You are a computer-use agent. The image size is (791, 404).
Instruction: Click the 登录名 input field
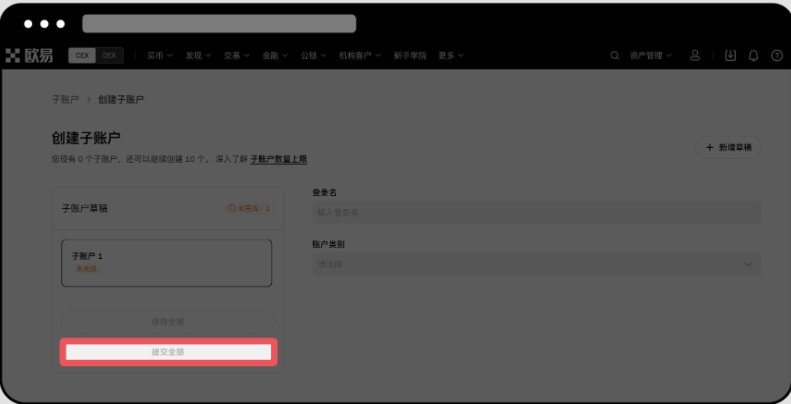(536, 212)
